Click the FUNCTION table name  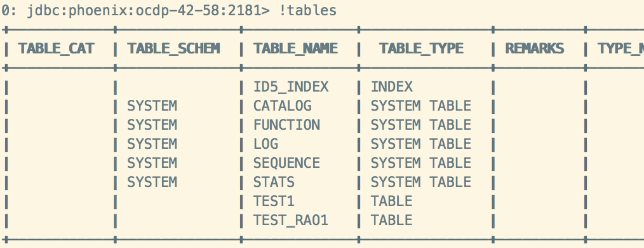click(x=286, y=125)
